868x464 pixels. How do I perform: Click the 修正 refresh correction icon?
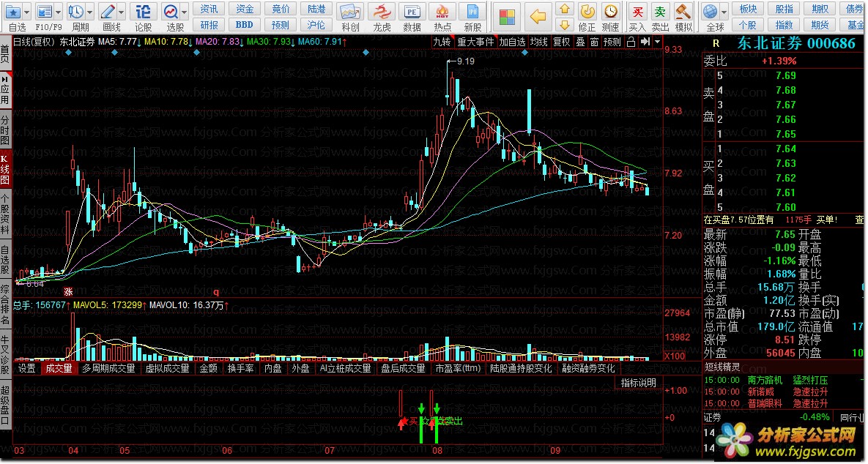(587, 12)
